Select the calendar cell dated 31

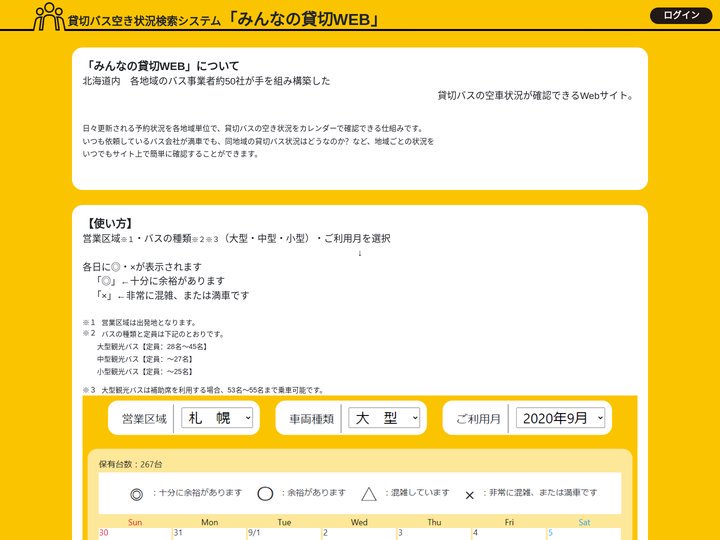[210, 534]
